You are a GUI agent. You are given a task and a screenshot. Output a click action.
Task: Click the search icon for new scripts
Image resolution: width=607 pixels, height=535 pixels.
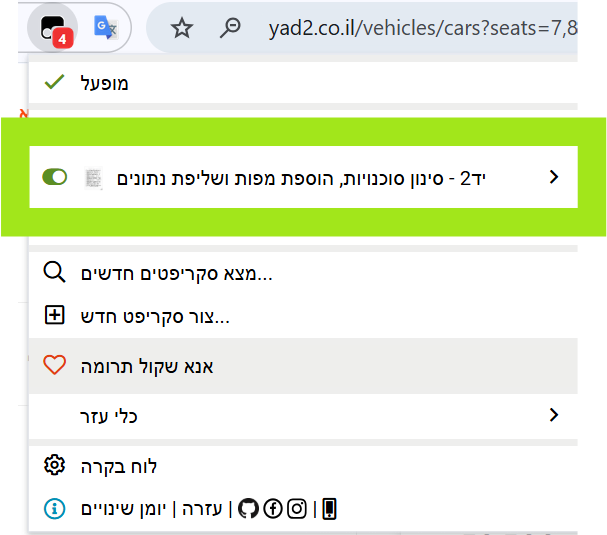coord(54,273)
